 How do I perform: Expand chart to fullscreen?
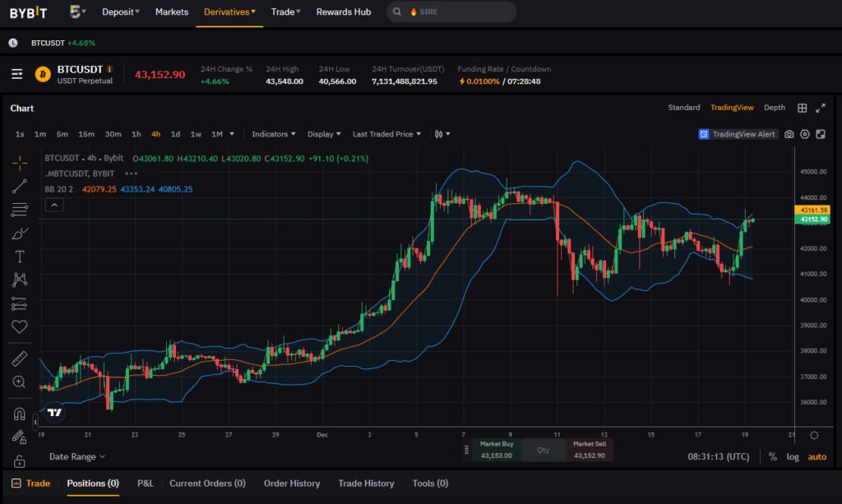click(821, 108)
